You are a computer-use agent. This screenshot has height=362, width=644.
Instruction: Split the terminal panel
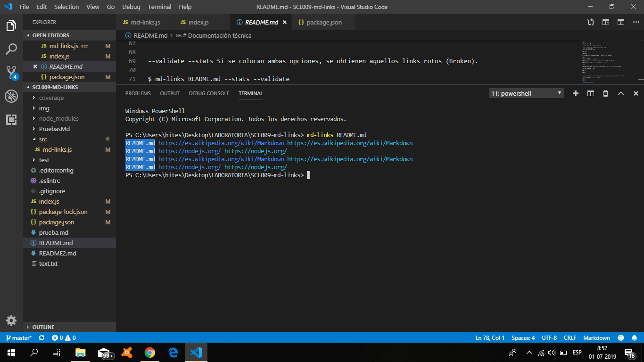[590, 93]
